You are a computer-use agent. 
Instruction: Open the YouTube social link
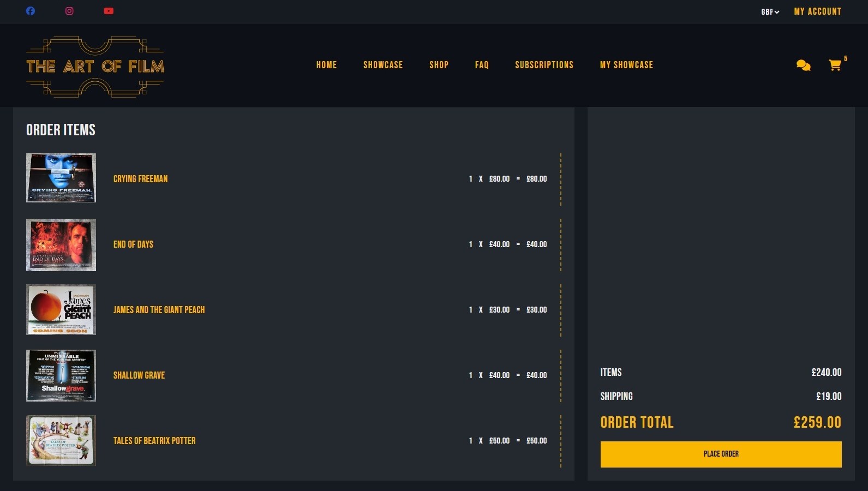coord(109,11)
